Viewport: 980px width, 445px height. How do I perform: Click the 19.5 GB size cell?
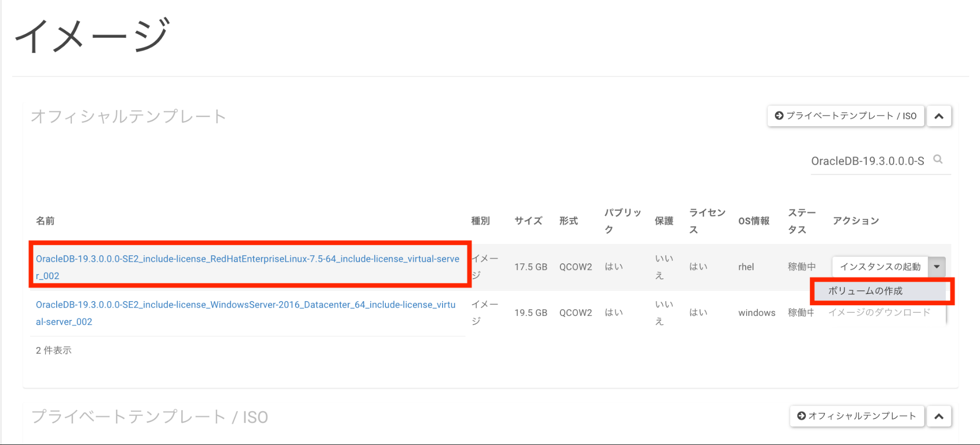click(531, 313)
